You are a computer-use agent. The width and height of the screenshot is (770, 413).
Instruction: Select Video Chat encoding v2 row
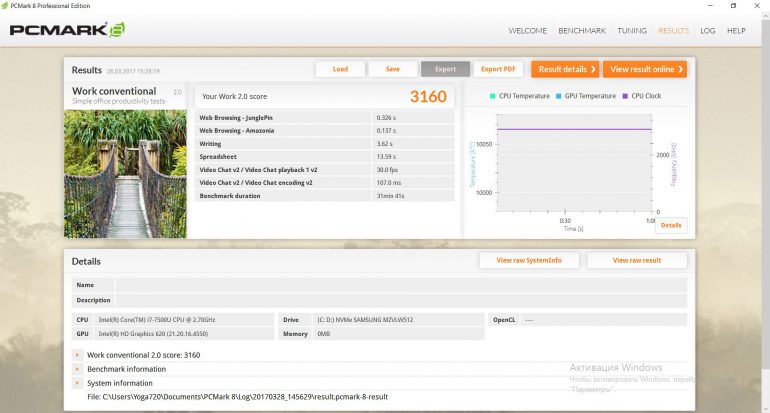[325, 183]
